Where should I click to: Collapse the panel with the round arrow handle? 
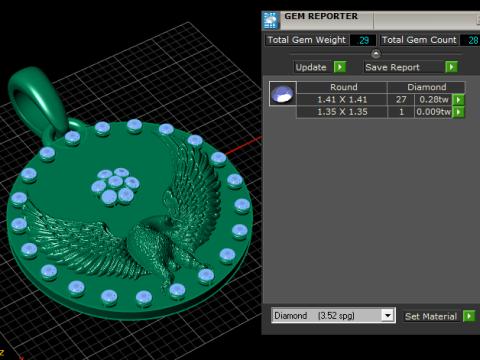(x=376, y=53)
